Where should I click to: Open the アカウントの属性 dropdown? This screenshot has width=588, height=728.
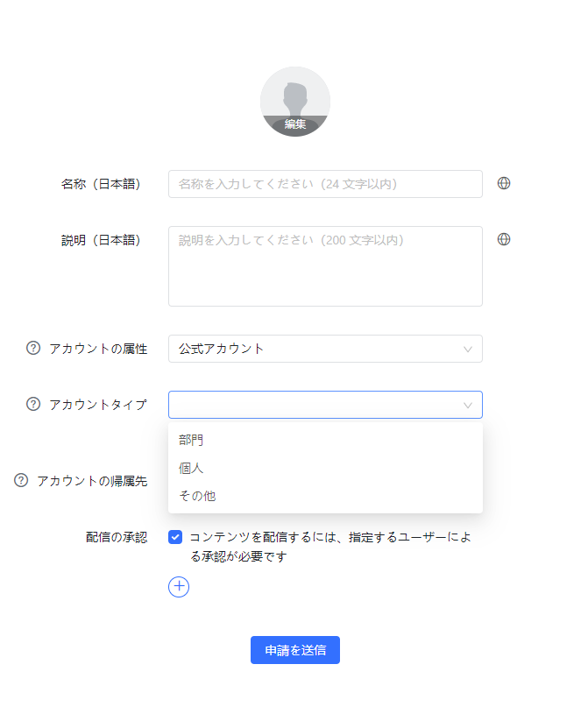point(315,349)
